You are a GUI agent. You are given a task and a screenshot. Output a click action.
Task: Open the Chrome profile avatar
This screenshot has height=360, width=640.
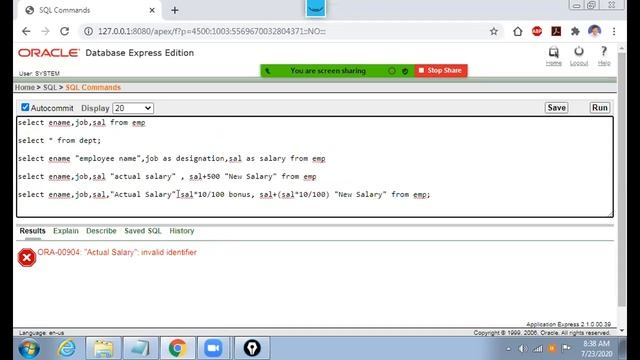tap(595, 31)
